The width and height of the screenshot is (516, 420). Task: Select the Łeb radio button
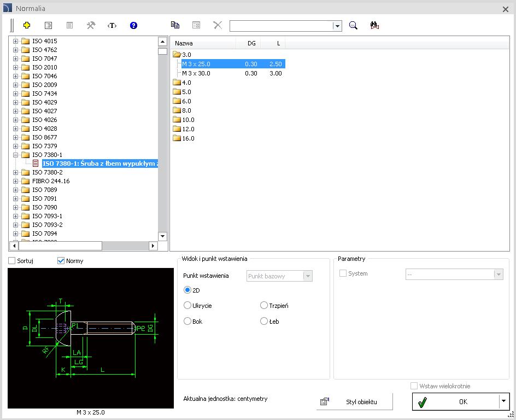point(263,321)
